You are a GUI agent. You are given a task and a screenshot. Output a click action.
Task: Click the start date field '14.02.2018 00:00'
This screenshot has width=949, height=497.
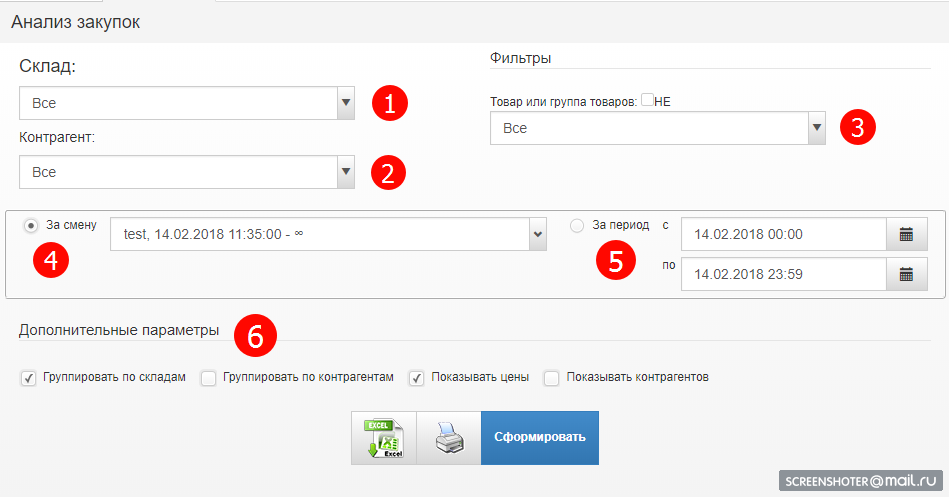(783, 235)
